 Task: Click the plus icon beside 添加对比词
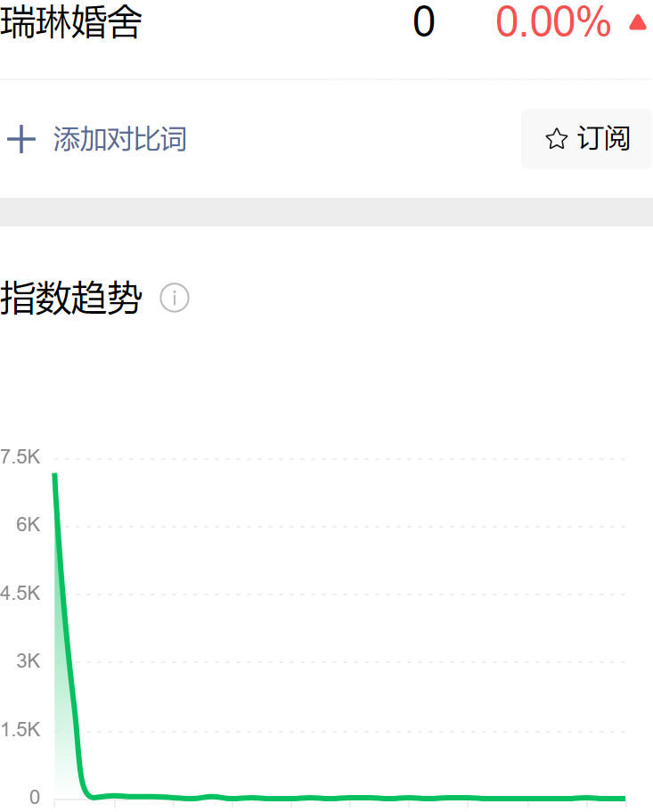(21, 139)
